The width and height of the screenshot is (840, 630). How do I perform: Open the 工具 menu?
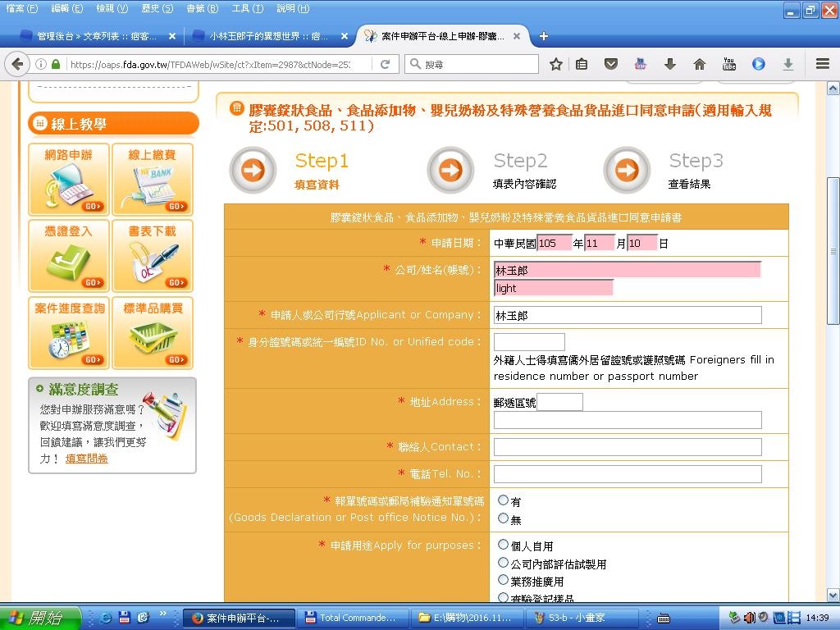tap(247, 8)
